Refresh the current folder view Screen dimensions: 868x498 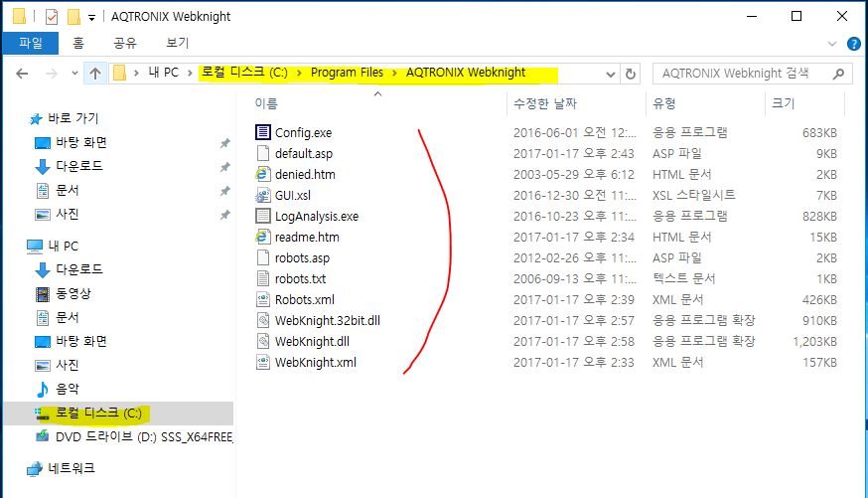[631, 74]
